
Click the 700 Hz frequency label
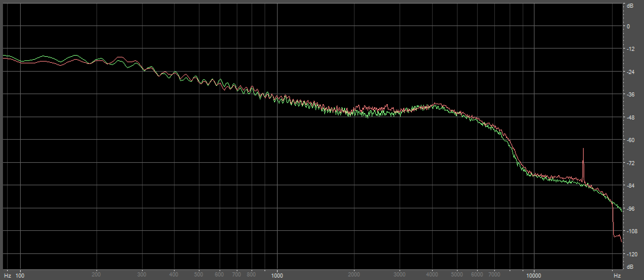coord(237,275)
